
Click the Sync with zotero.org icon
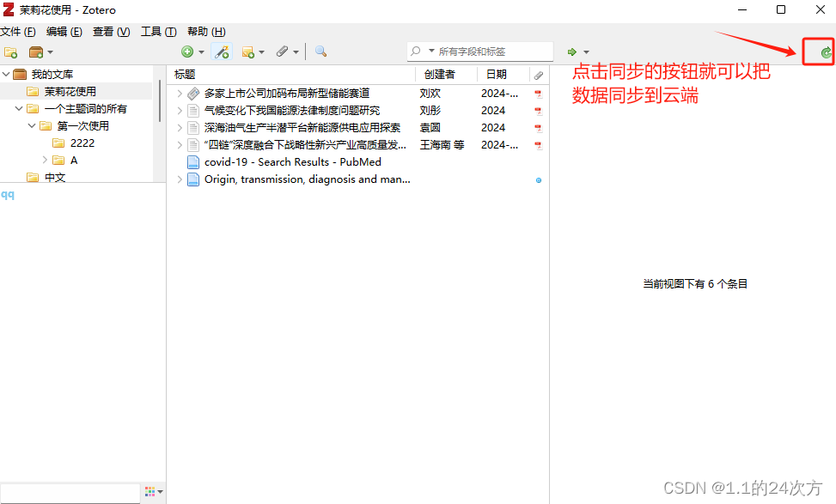coord(826,52)
